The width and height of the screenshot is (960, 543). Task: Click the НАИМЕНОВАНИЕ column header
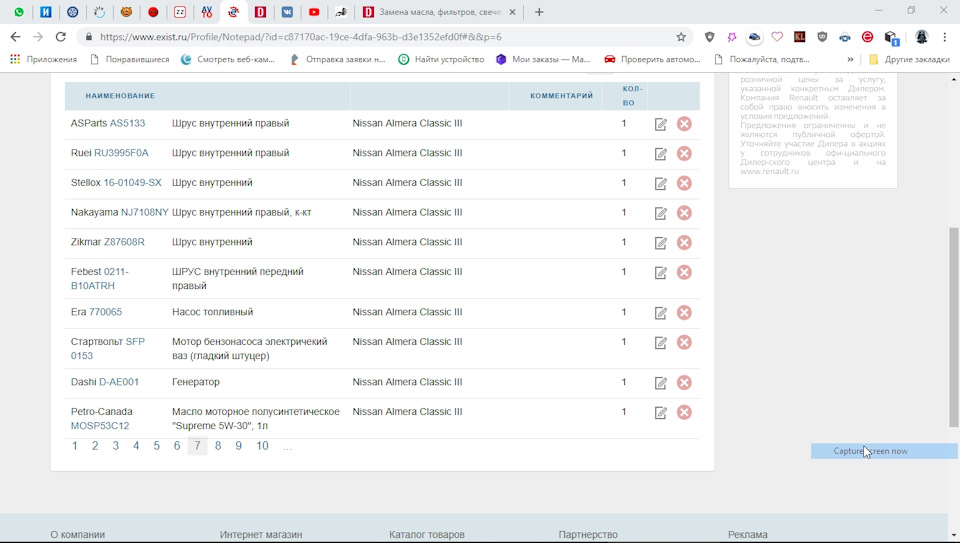tap(120, 95)
